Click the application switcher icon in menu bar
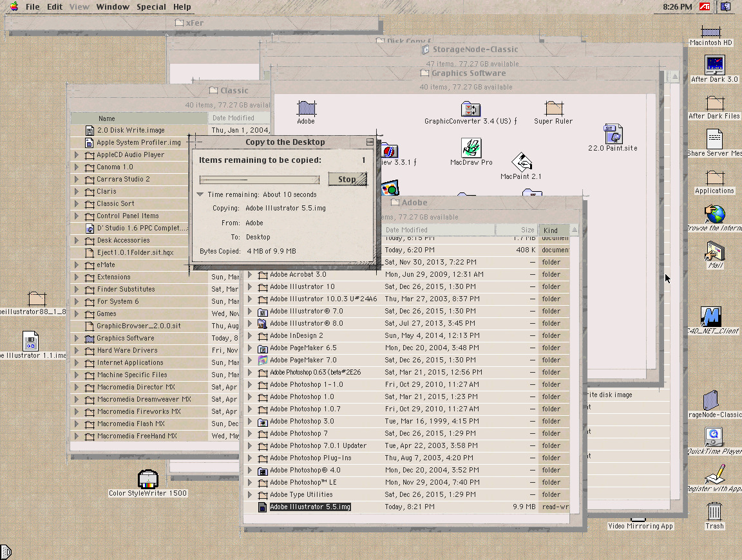The height and width of the screenshot is (560, 742). [x=725, y=6]
